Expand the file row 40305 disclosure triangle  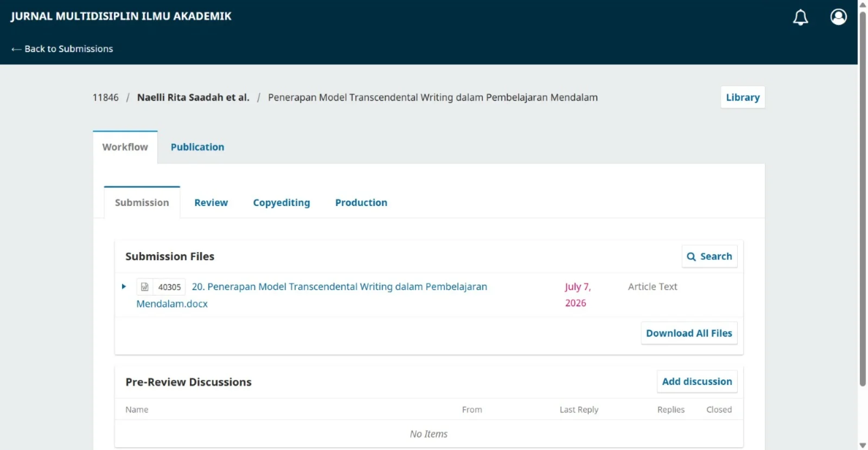point(124,287)
